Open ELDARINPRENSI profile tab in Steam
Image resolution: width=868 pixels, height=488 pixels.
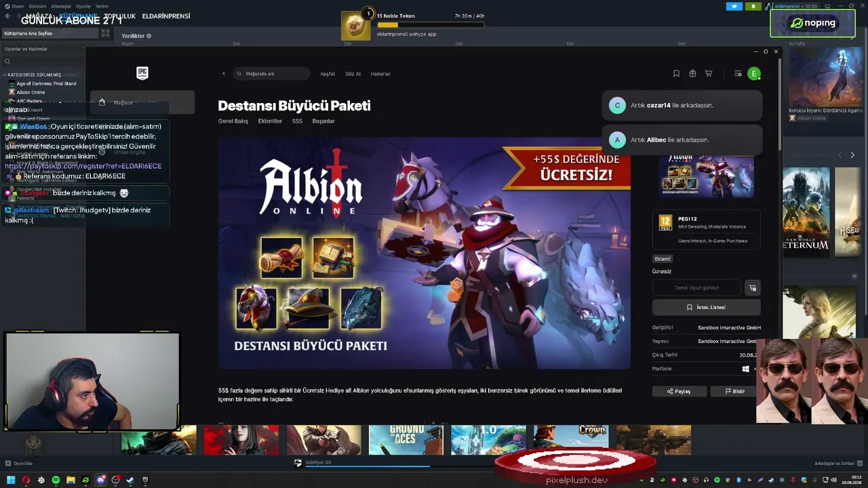[x=166, y=16]
